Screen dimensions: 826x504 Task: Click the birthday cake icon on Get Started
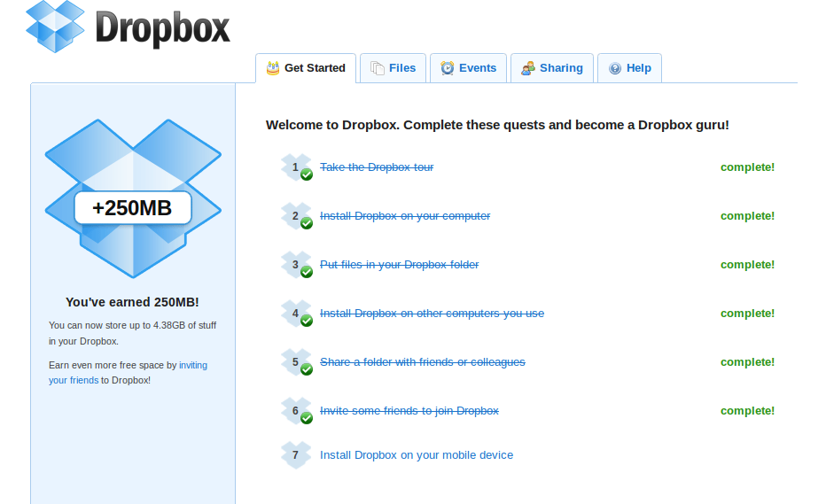tap(273, 68)
